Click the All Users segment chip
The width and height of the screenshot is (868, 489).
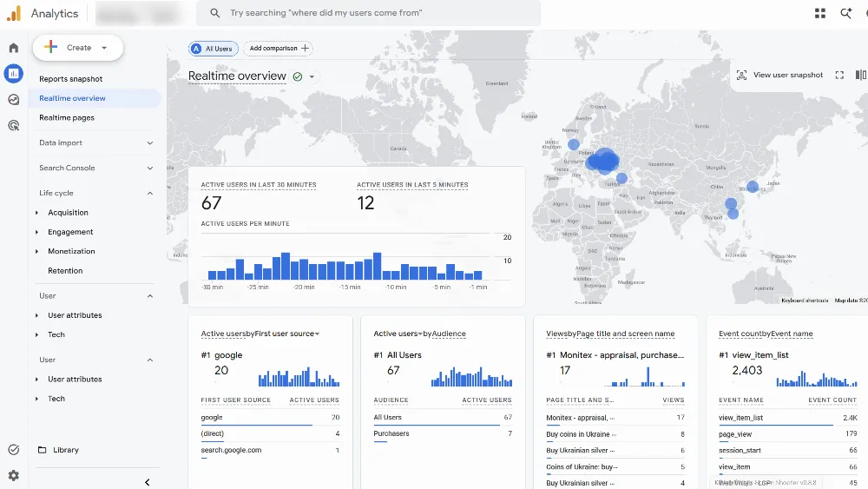[214, 49]
